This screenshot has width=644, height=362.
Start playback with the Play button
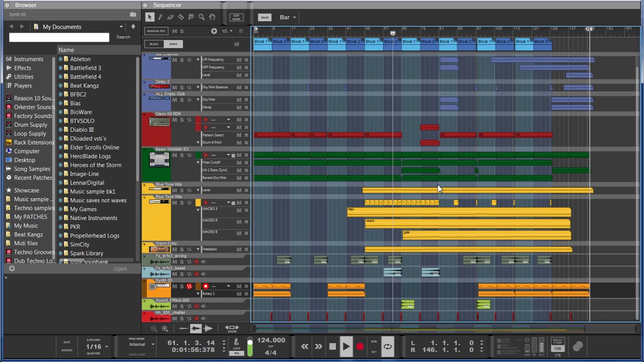(x=346, y=346)
